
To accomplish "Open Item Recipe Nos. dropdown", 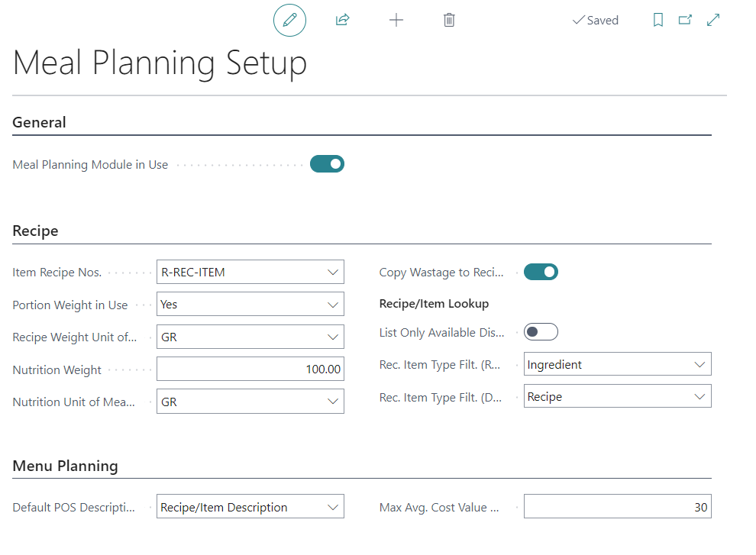I will click(332, 272).
